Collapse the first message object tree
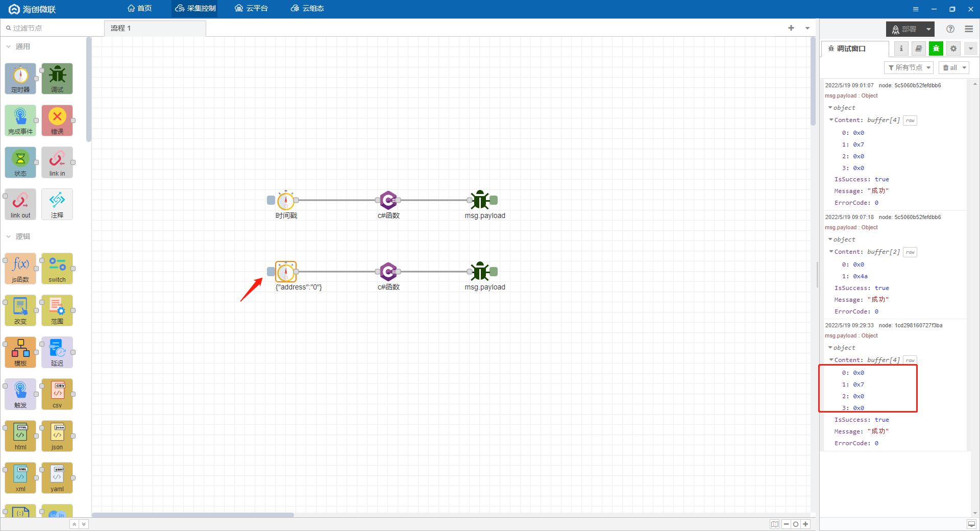The image size is (980, 531). point(830,108)
